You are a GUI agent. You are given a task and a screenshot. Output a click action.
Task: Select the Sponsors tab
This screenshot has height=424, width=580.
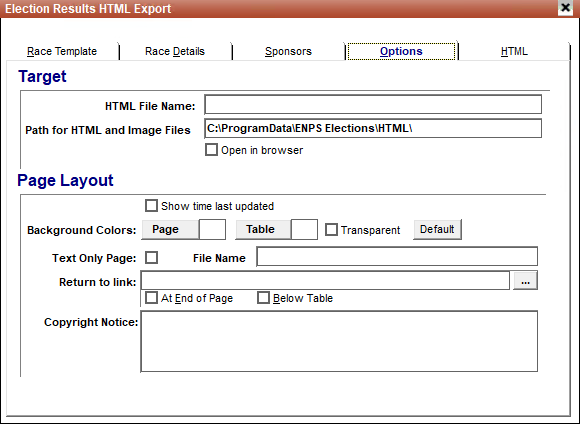click(288, 51)
